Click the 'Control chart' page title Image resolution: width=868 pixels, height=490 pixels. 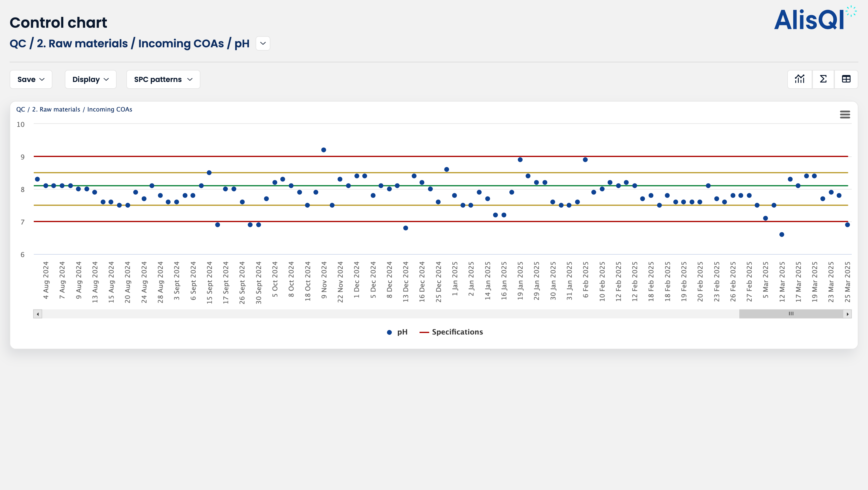[58, 23]
